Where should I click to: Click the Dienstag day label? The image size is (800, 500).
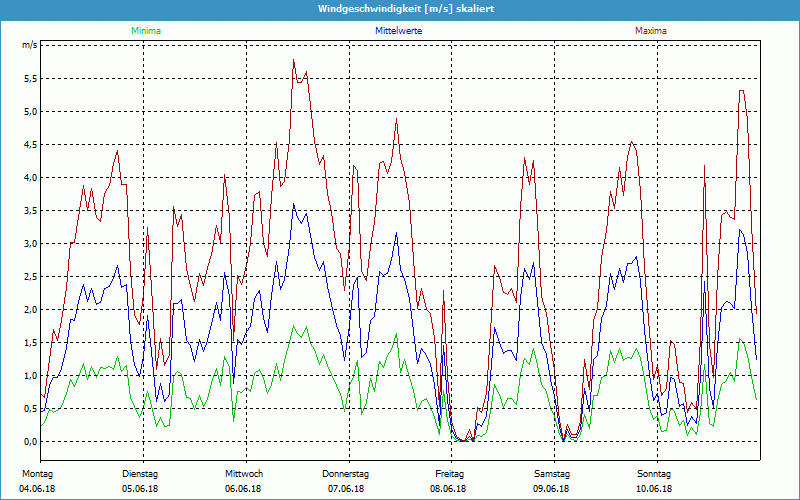tap(140, 474)
